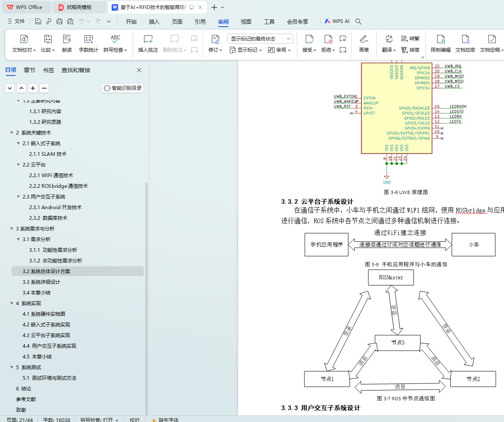The height and width of the screenshot is (422, 504).
Task: Collapse the 2.3 用户交互子系统 node
Action: coord(18,197)
